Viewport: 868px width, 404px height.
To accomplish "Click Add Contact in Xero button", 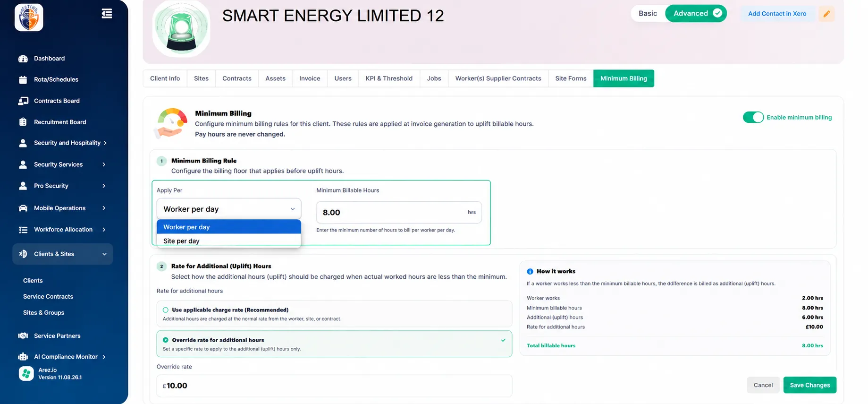I will tap(777, 14).
